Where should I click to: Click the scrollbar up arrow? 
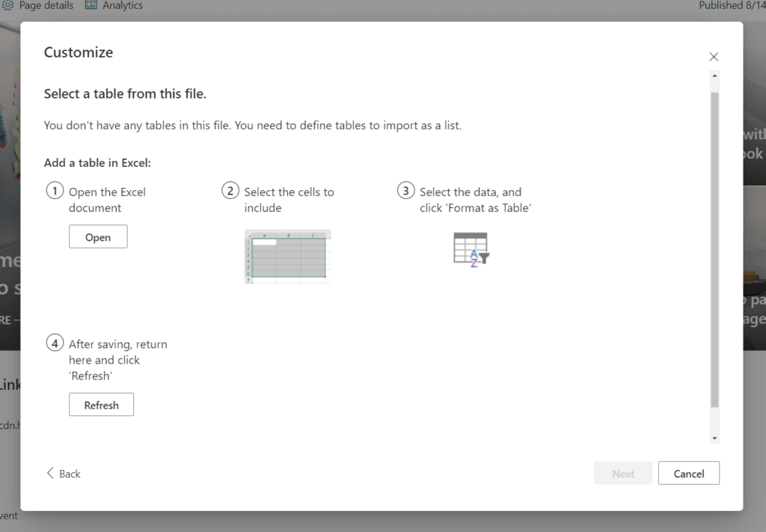714,76
